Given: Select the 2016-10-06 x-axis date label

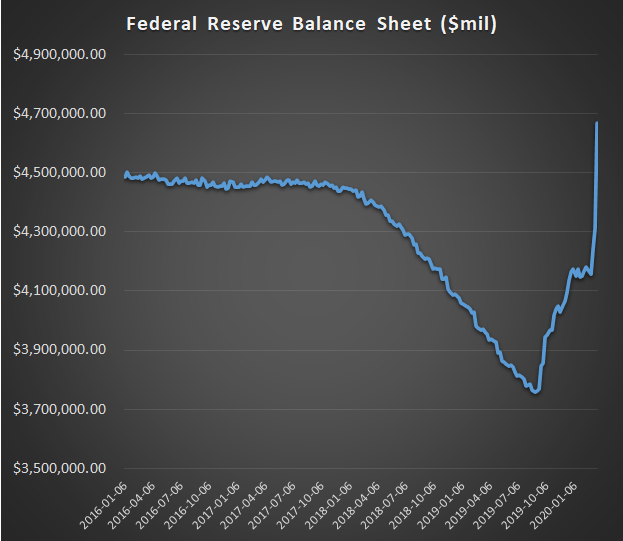Looking at the screenshot, I should tap(191, 503).
